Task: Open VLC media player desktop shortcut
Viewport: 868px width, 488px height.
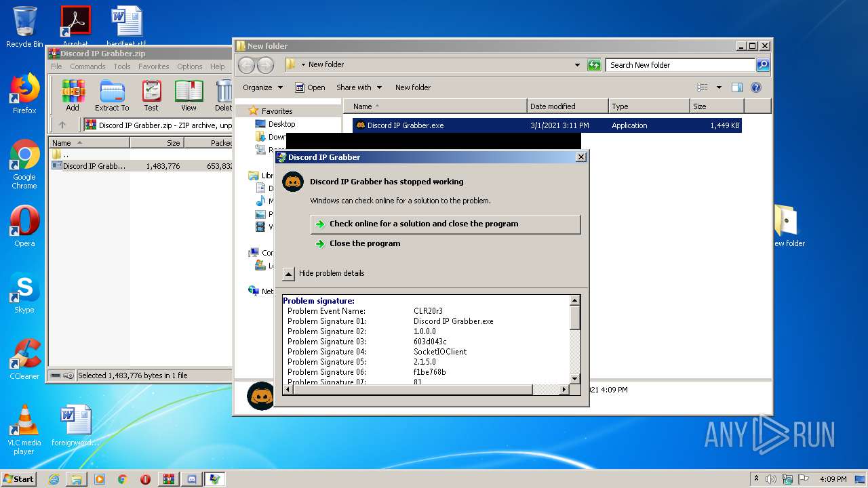Action: coord(24,430)
